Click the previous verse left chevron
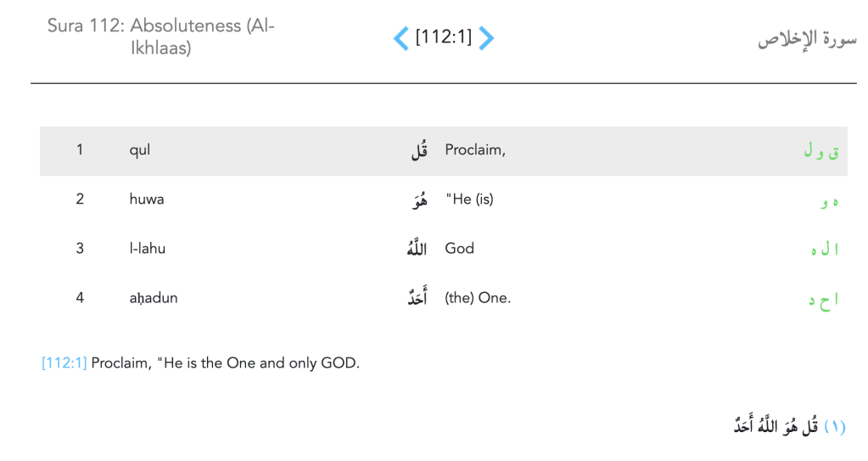This screenshot has width=868, height=461. point(401,38)
